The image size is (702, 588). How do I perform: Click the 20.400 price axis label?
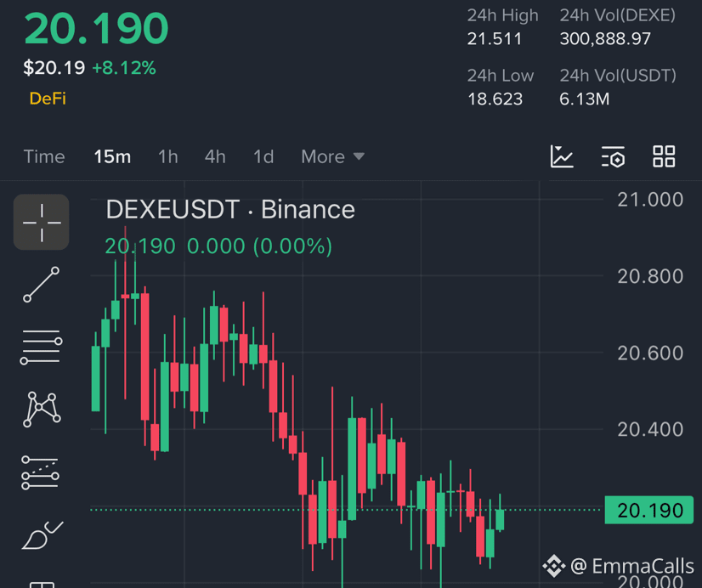tap(650, 430)
